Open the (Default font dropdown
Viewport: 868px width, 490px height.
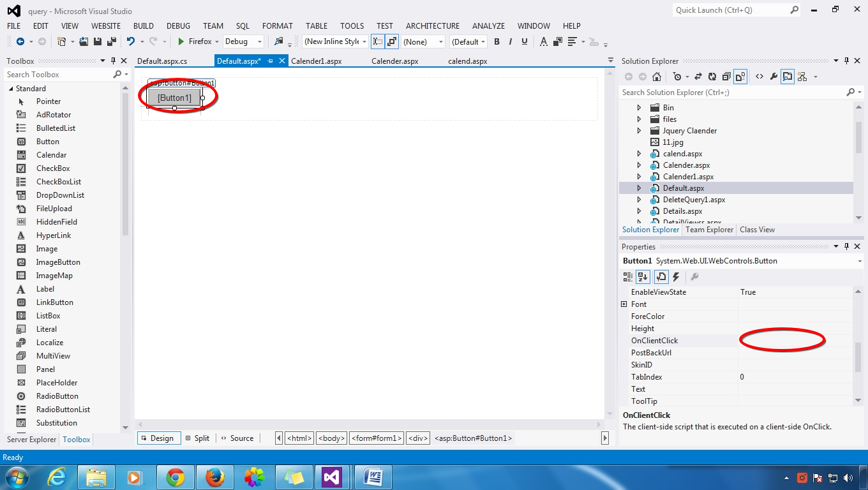pos(483,41)
